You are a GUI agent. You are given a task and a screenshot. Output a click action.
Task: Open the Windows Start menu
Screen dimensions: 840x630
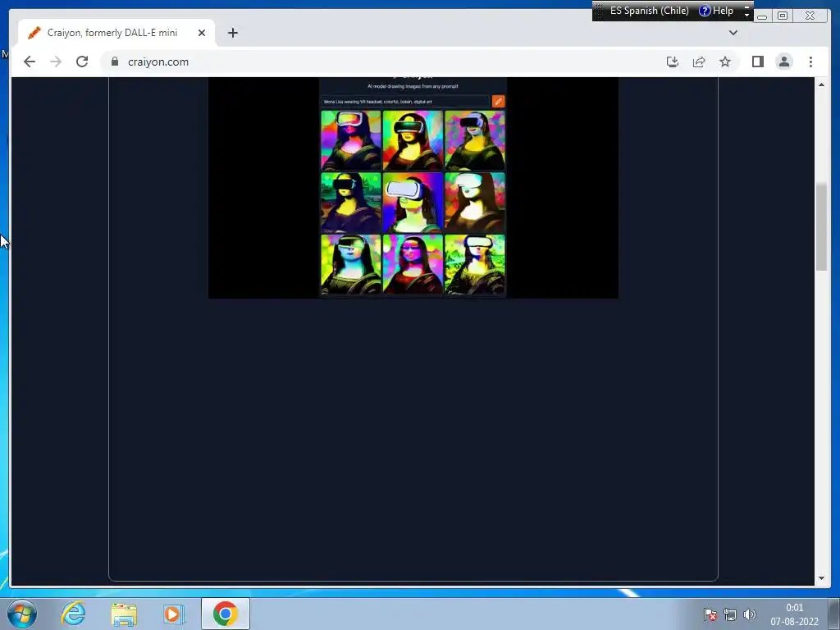click(21, 614)
